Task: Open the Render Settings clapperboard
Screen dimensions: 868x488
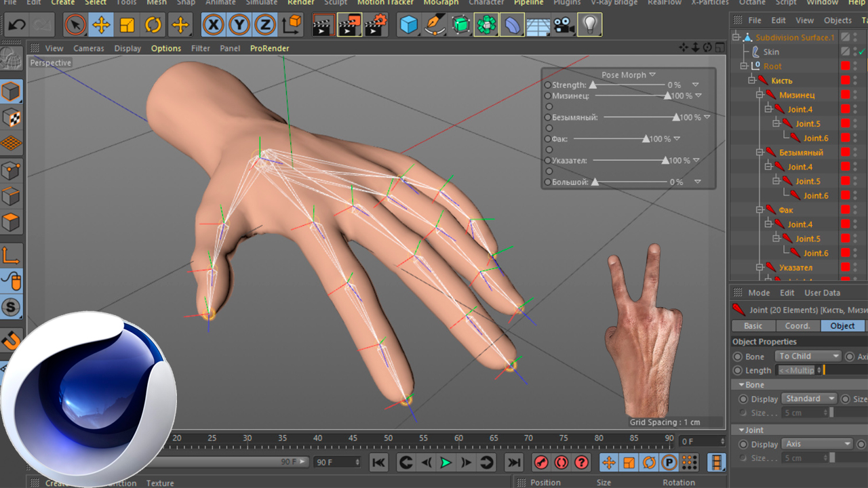Action: click(x=376, y=26)
